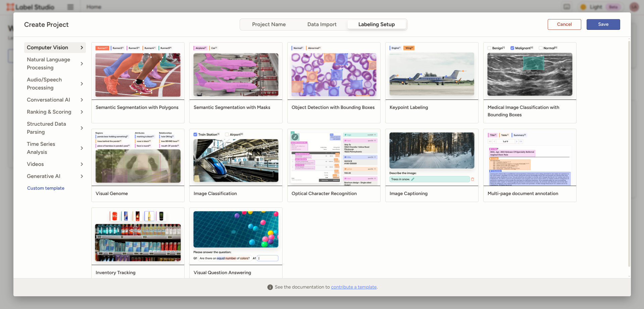Choose the Image Classification template

click(x=236, y=165)
